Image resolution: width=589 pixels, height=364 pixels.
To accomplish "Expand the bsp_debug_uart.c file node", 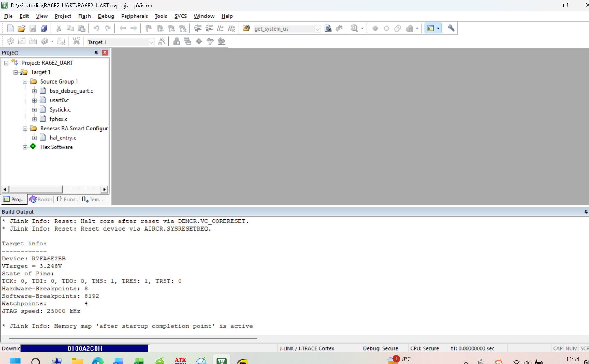I will 34,91.
